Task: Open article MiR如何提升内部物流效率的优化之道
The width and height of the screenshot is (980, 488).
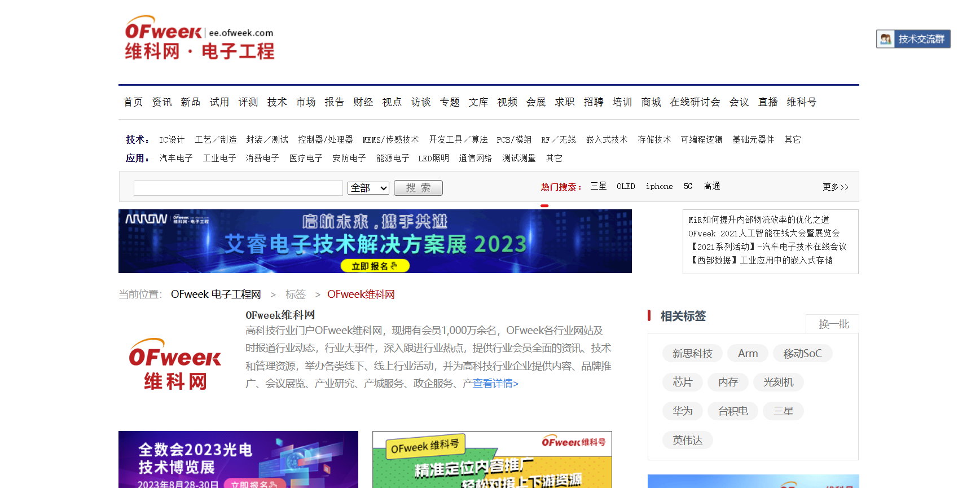Action: 759,220
